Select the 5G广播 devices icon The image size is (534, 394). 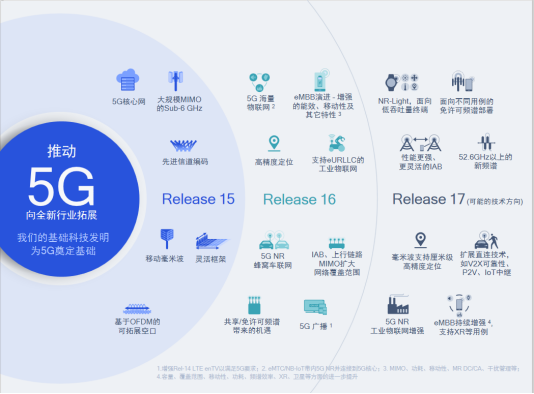(315, 307)
